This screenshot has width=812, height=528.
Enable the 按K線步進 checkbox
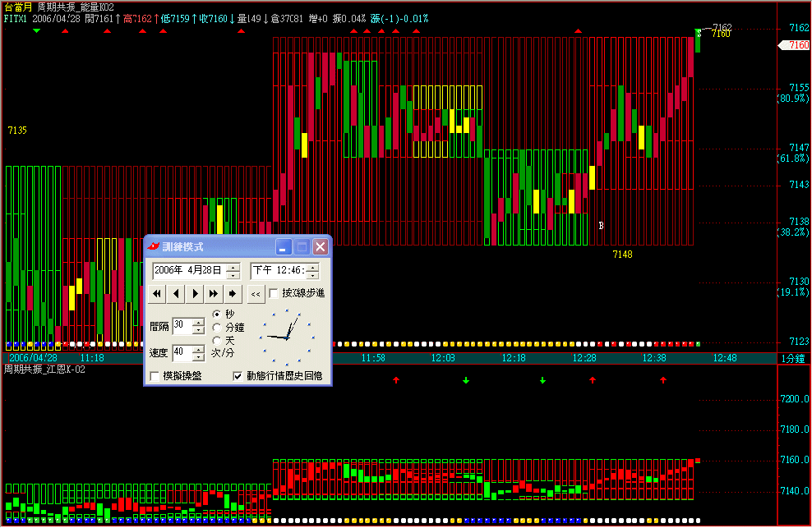[274, 293]
